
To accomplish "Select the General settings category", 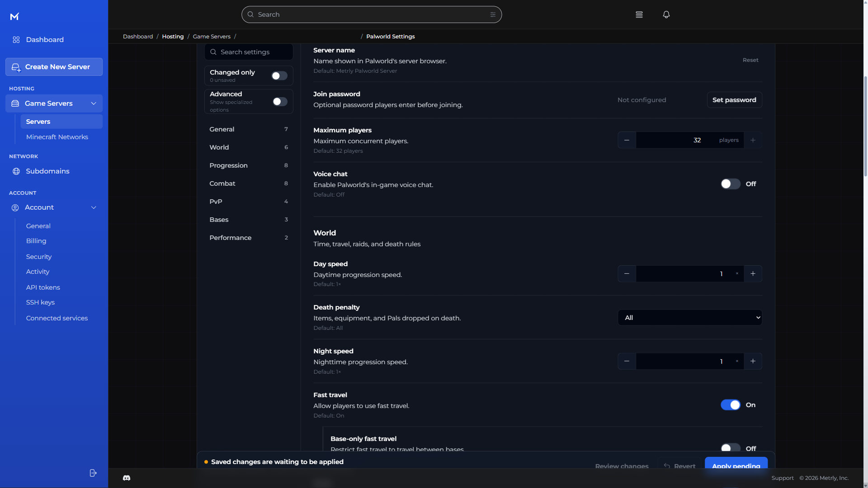I will coord(248,129).
